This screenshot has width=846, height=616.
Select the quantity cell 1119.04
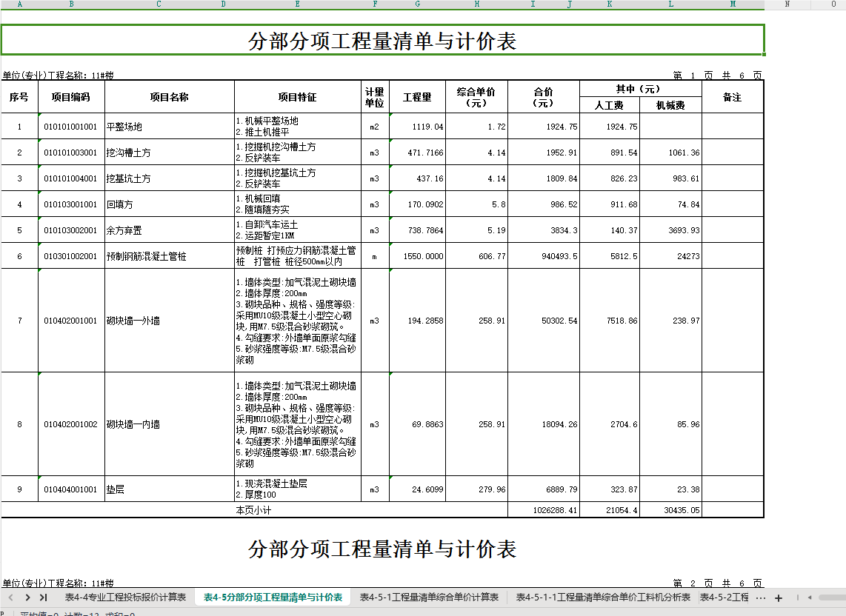tap(418, 127)
